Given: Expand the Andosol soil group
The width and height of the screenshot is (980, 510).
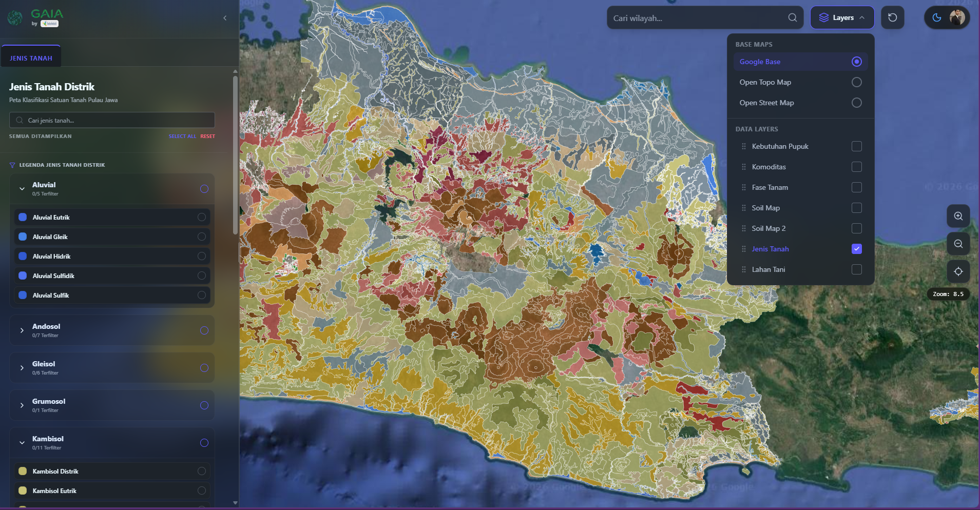Looking at the screenshot, I should (22, 330).
